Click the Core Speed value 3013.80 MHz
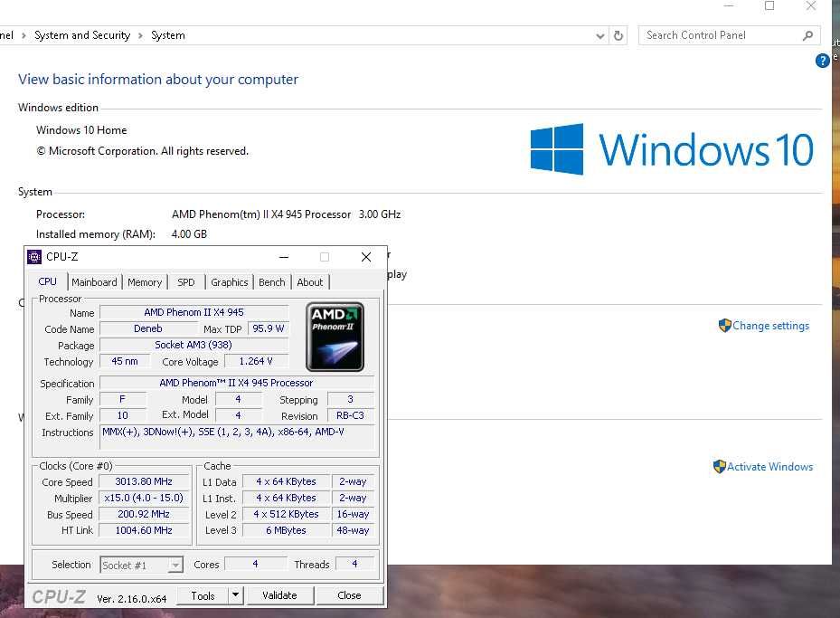Viewport: 840px width, 618px height. (144, 482)
